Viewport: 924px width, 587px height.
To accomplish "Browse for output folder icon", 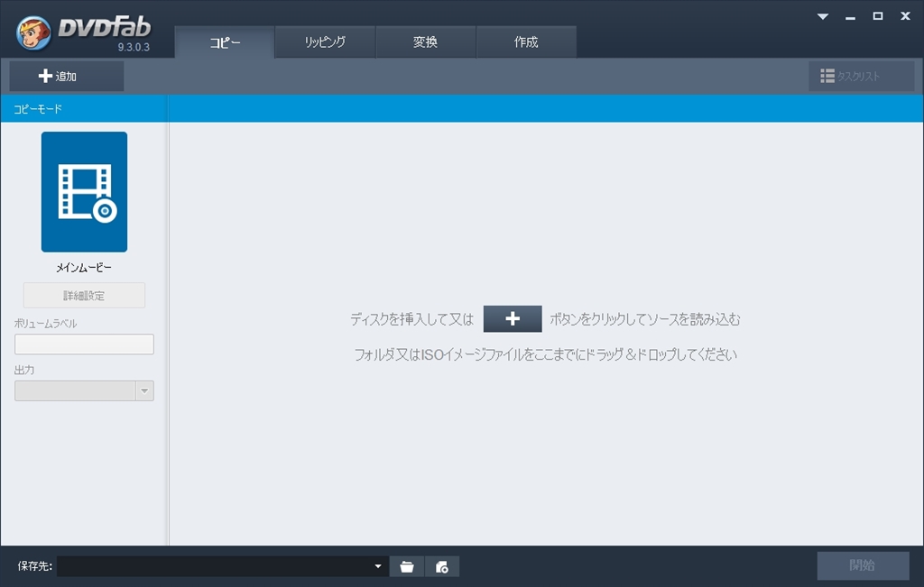I will tap(407, 566).
